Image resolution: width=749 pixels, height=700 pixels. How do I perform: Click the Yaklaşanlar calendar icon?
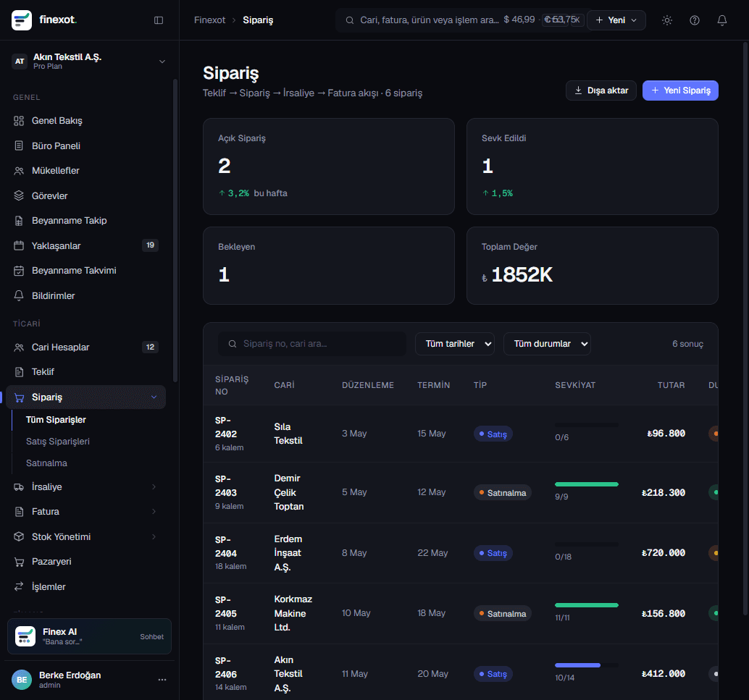coord(19,245)
